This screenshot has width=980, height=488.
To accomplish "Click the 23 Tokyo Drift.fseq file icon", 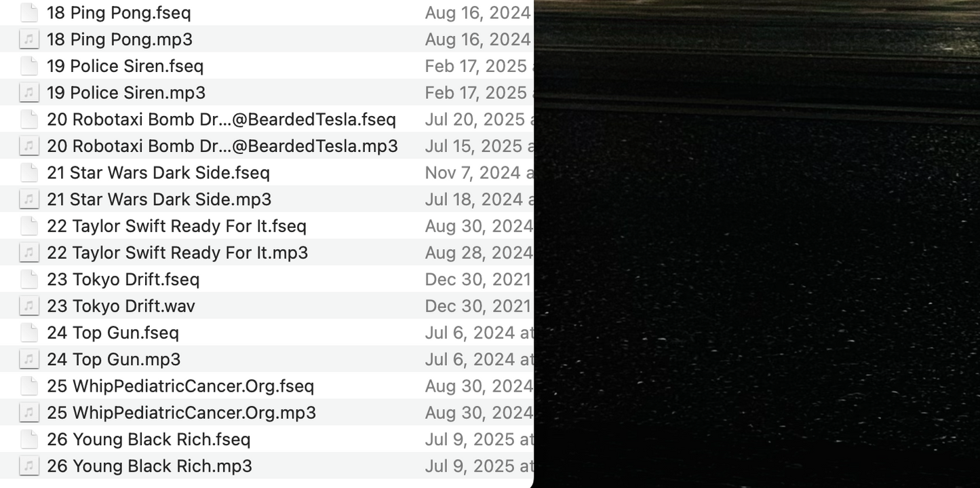I will click(x=28, y=279).
